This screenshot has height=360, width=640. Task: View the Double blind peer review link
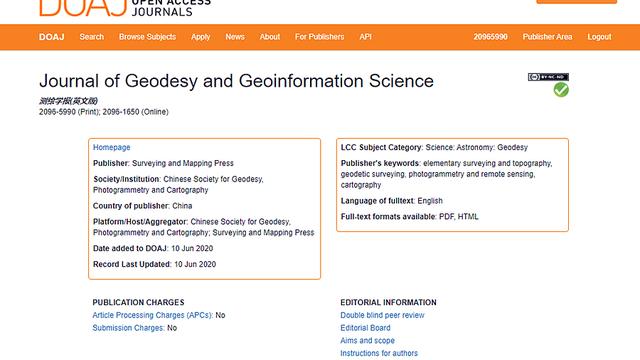click(x=382, y=315)
